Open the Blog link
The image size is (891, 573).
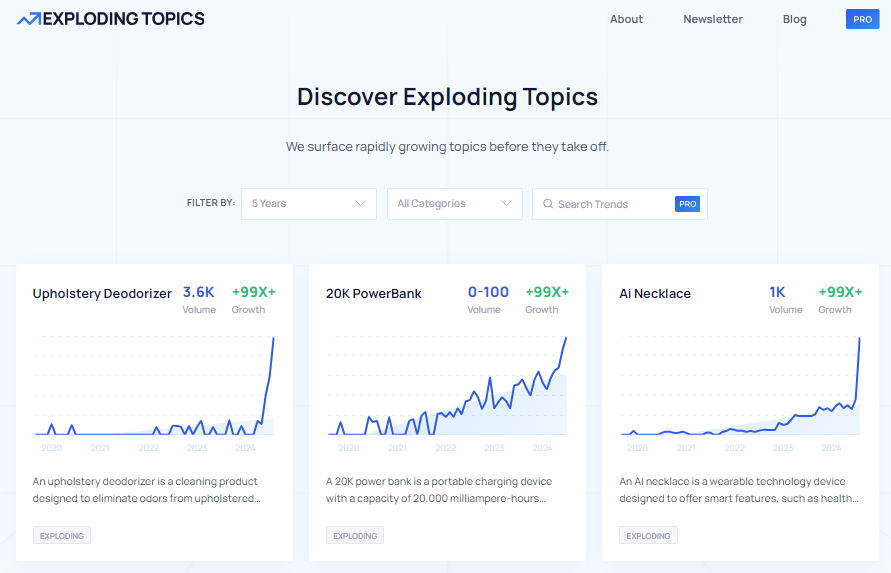tap(794, 19)
